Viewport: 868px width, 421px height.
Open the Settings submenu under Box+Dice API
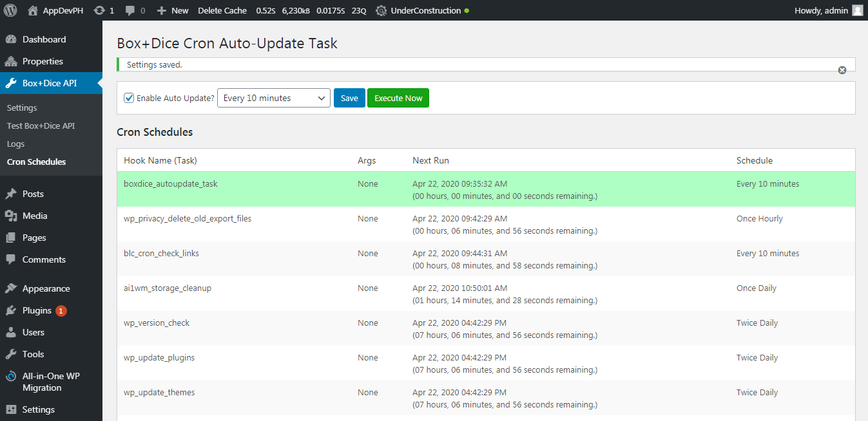pos(22,108)
